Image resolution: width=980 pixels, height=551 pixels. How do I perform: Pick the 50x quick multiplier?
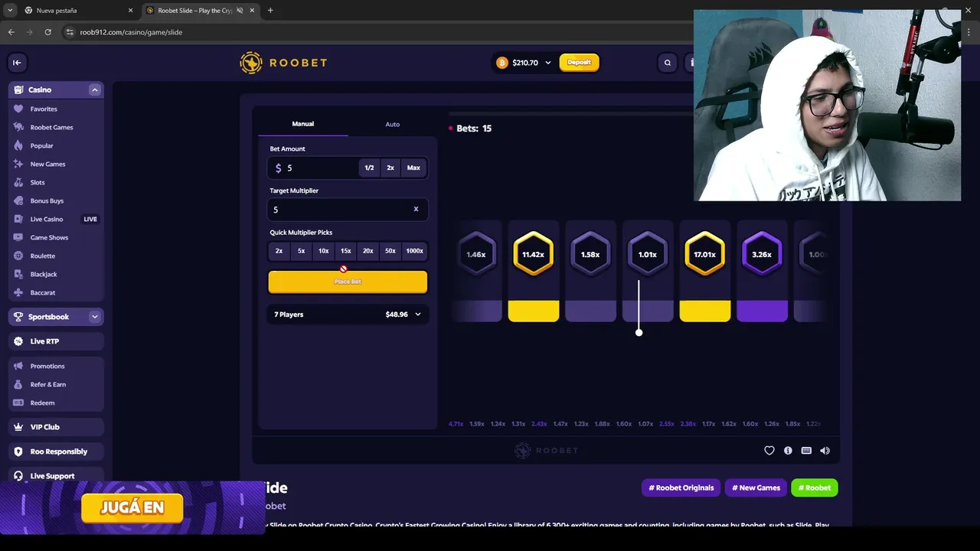[x=390, y=251]
